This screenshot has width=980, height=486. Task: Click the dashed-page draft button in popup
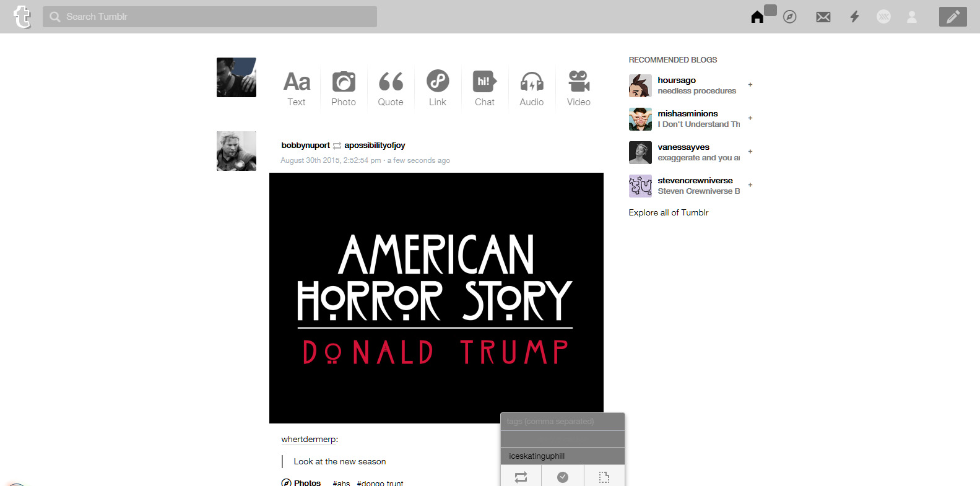click(604, 477)
